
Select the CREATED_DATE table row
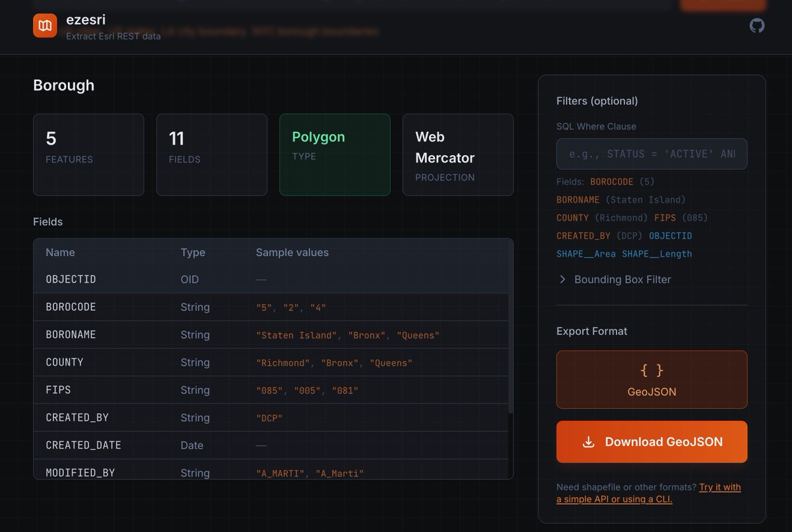coord(271,446)
